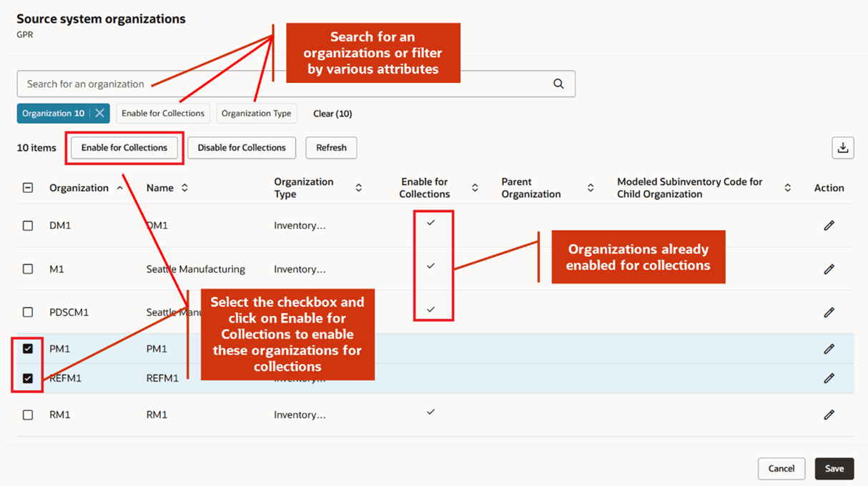868x486 pixels.
Task: Click the Disable for Collections button
Action: pos(241,148)
